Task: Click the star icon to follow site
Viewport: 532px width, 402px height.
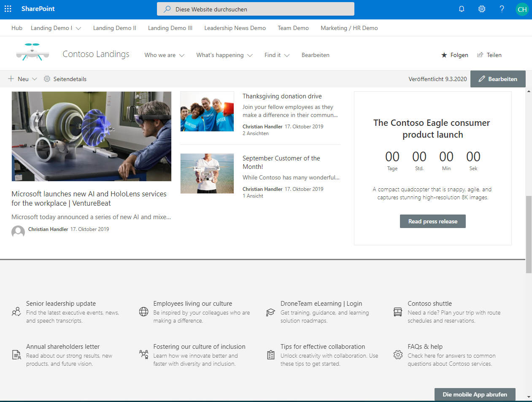Action: (x=444, y=55)
